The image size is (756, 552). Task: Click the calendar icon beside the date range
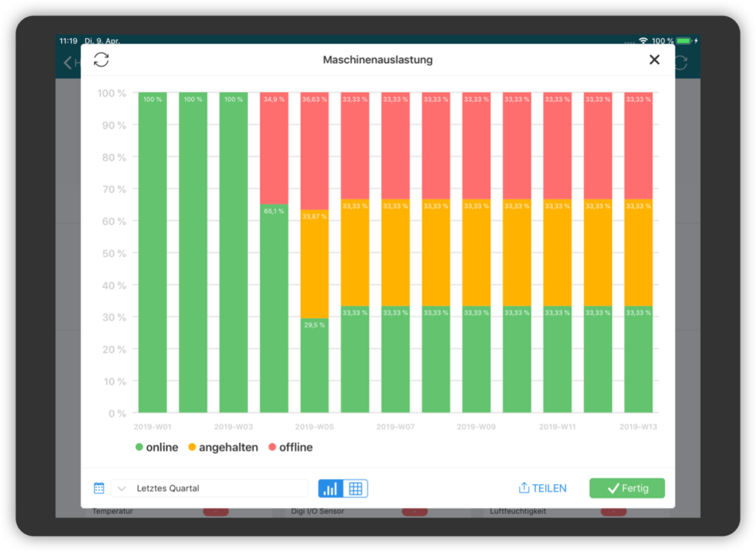tap(99, 488)
